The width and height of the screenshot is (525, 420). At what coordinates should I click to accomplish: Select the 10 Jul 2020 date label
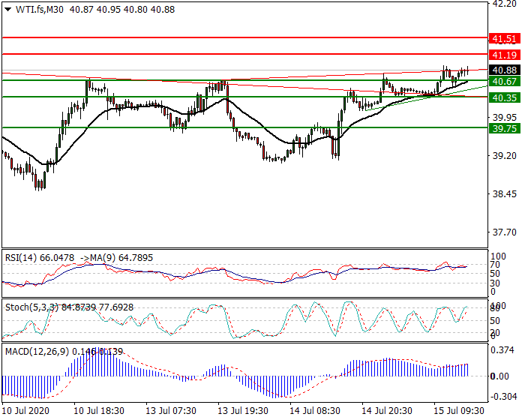(x=25, y=411)
